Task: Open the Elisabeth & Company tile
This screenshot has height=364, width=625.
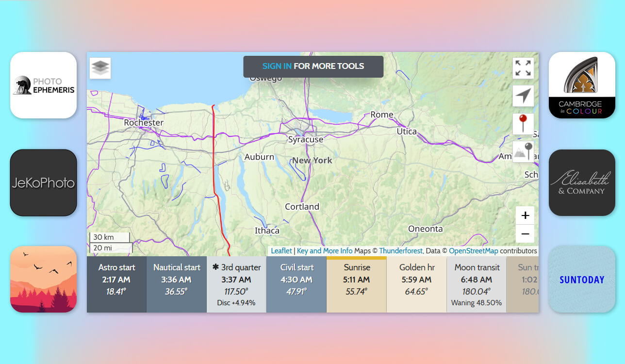Action: (x=582, y=182)
